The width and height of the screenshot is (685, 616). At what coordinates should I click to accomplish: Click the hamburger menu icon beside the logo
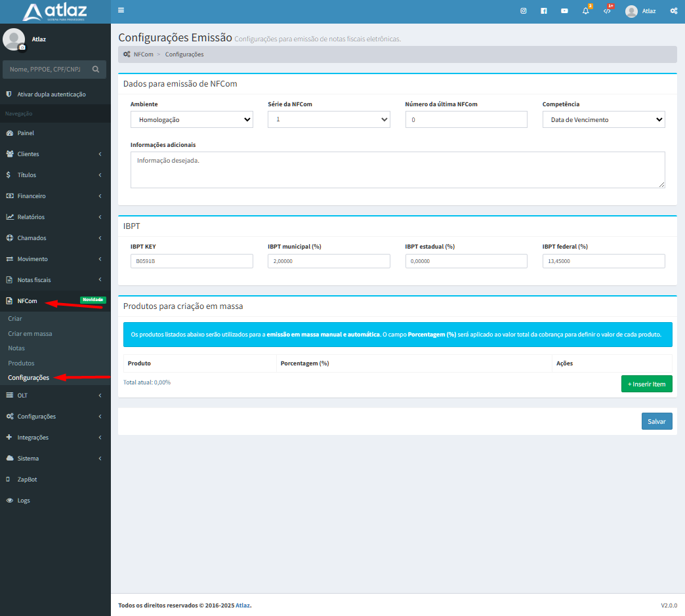click(121, 10)
